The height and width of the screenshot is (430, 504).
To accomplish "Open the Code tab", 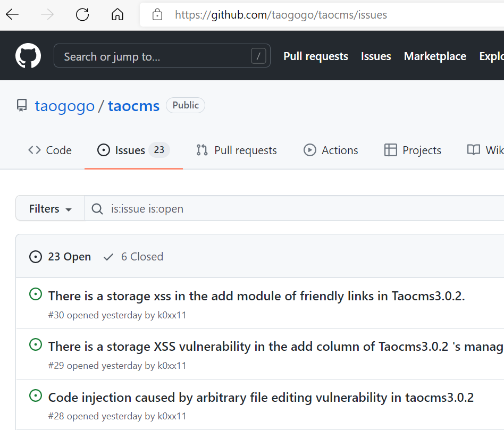I will (x=50, y=150).
